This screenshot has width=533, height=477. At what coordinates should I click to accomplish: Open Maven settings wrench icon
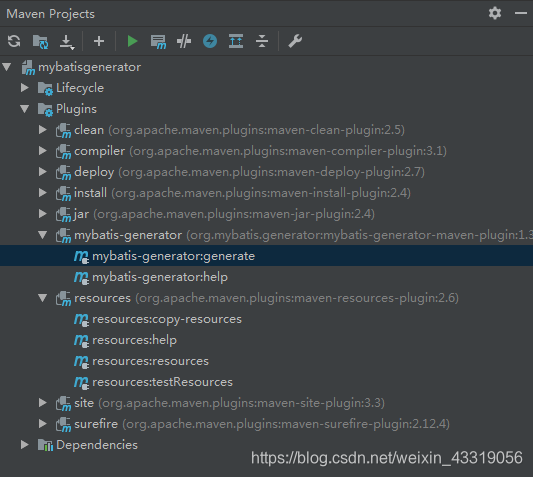tap(295, 41)
